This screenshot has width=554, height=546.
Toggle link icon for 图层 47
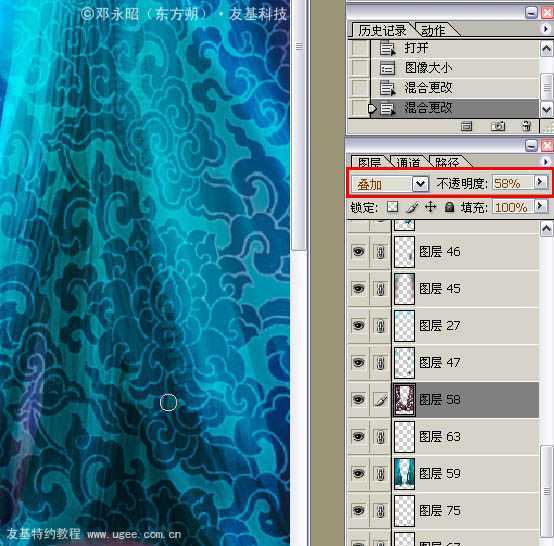coord(380,363)
